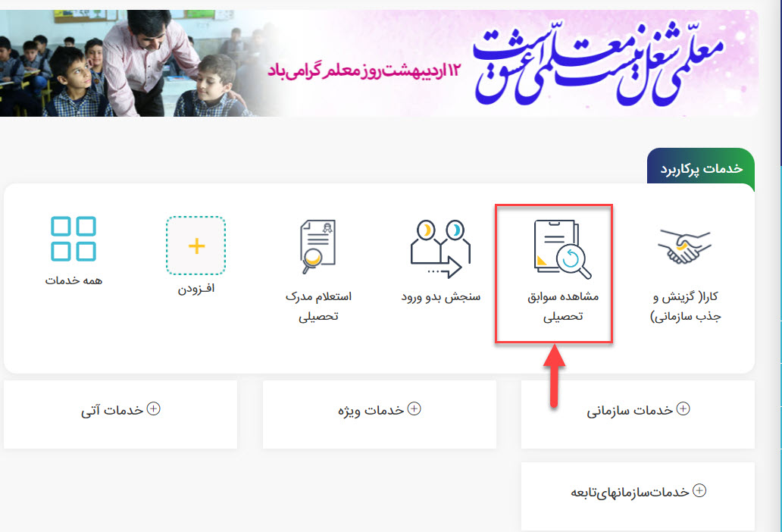Expand خدمات آتی with its plus icon
Viewport: 782px width, 532px height.
click(x=154, y=408)
